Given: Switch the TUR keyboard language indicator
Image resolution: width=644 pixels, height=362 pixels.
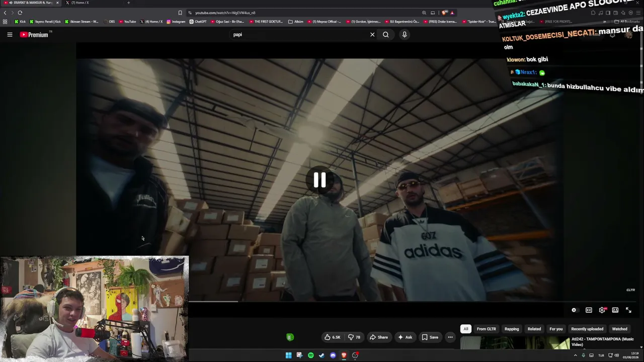Looking at the screenshot, I should pos(601,355).
